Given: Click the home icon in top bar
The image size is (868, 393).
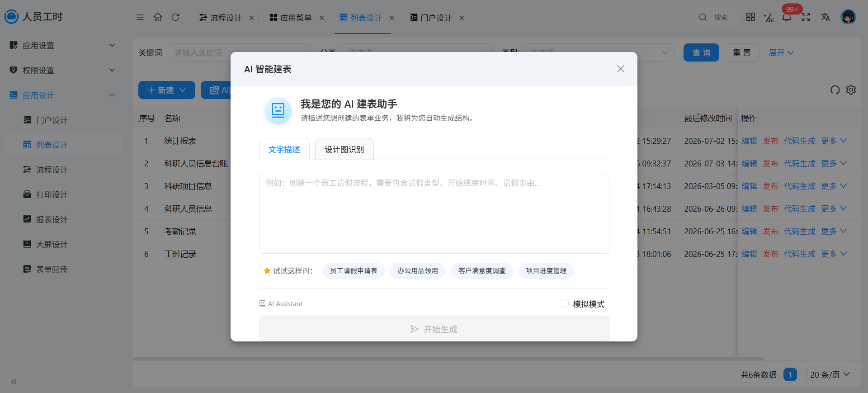Looking at the screenshot, I should (x=158, y=17).
